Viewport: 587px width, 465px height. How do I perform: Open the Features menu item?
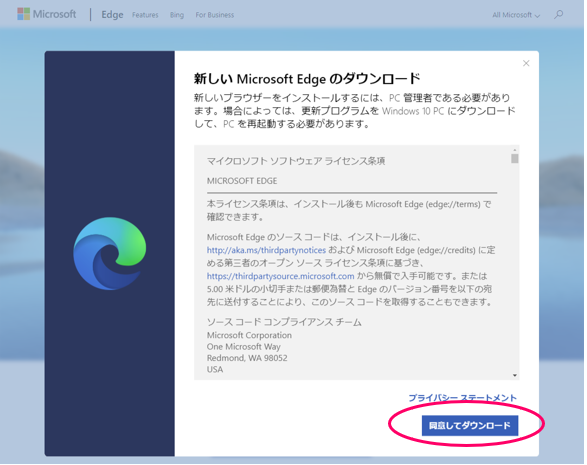[x=145, y=15]
